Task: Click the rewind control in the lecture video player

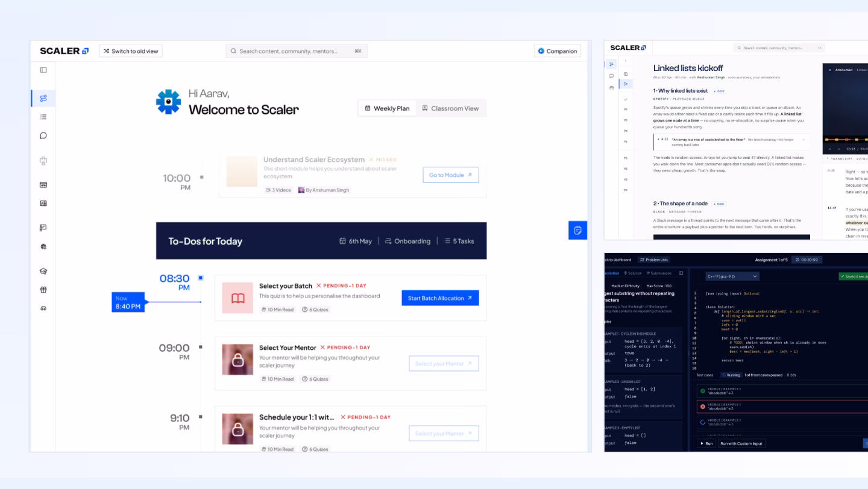Action: 830,149
